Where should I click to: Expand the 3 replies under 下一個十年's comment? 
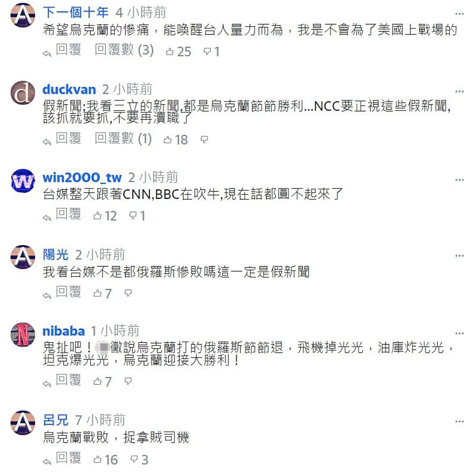click(124, 50)
